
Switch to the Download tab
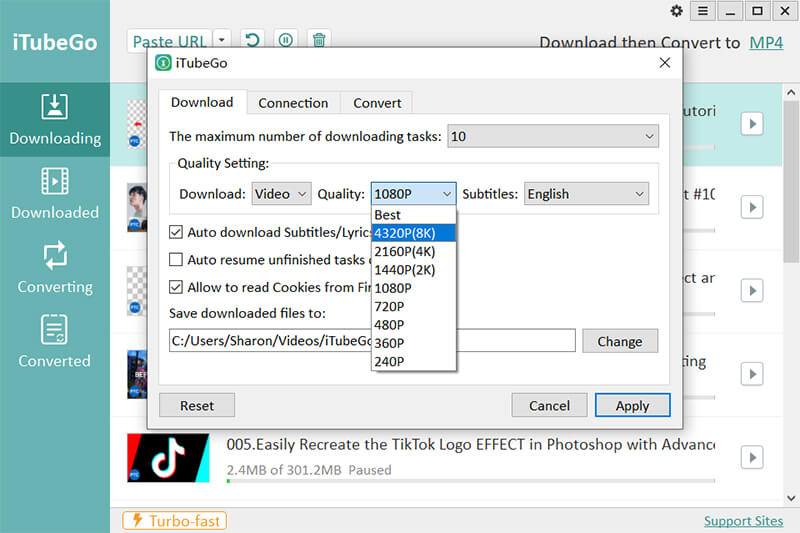coord(203,102)
